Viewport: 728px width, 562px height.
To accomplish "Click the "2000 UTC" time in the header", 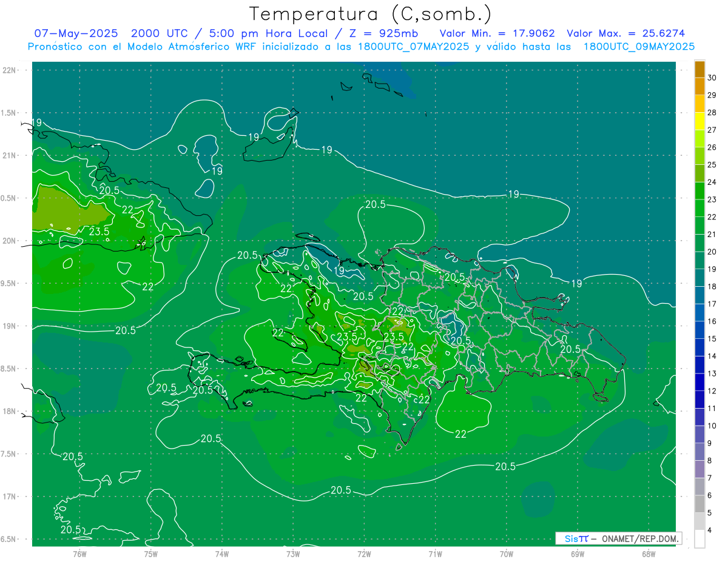I will point(160,33).
